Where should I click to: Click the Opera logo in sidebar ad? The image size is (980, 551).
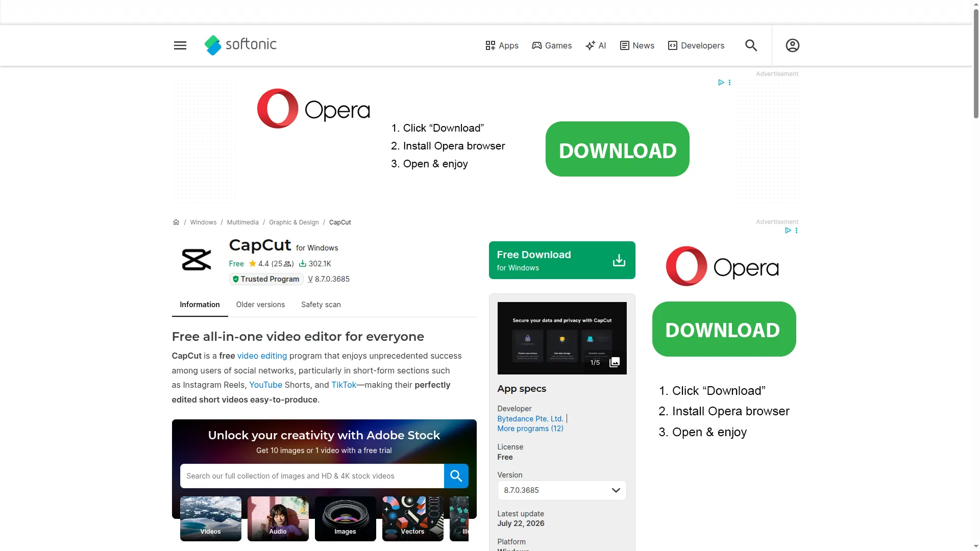(x=722, y=266)
